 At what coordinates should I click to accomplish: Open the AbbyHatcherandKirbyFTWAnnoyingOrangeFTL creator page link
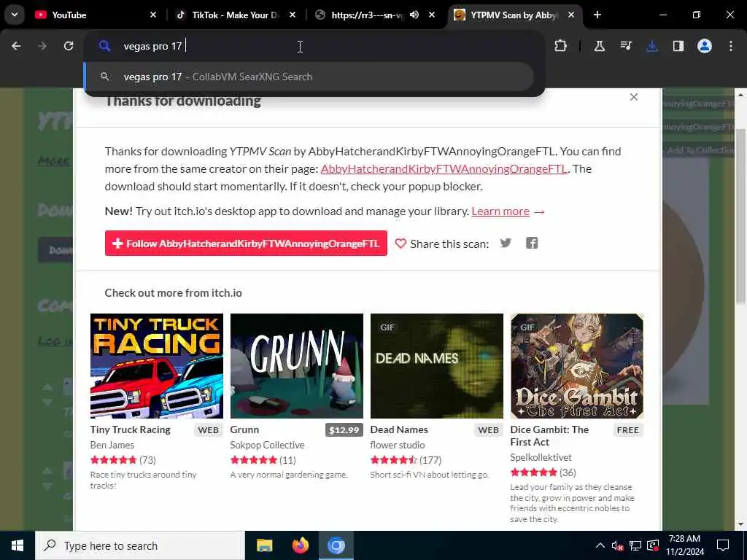(x=444, y=168)
